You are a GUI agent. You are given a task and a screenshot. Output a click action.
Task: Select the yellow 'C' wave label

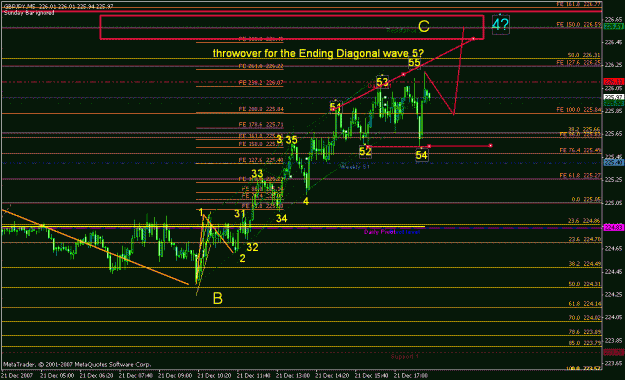424,27
